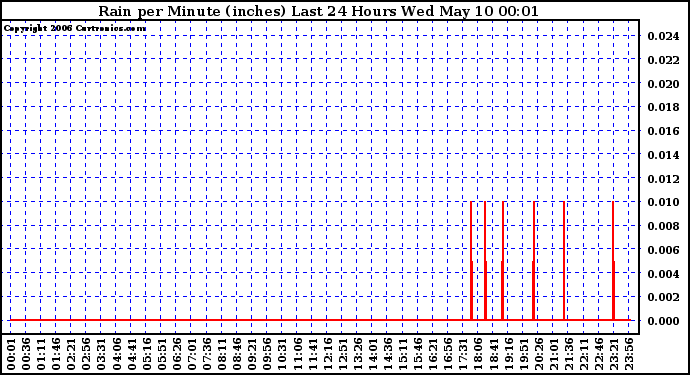The width and height of the screenshot is (690, 375).
Task: Click the 08:11 time label
Action: 221,354
